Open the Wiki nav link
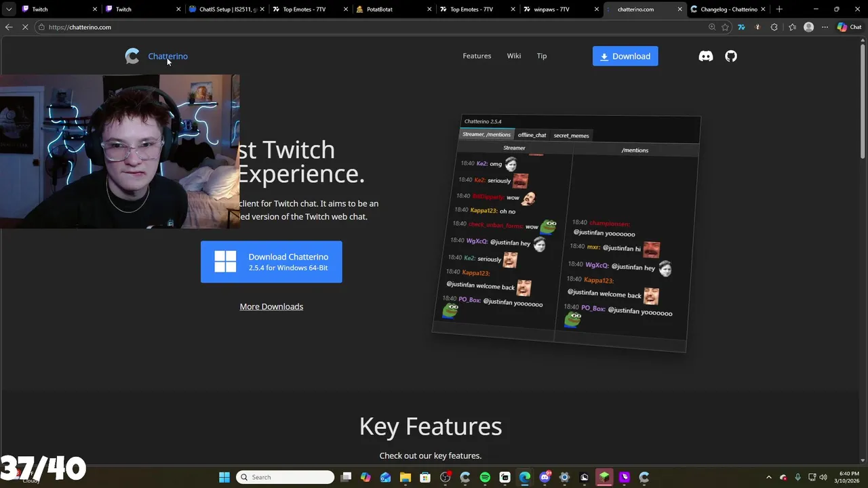 [x=514, y=56]
